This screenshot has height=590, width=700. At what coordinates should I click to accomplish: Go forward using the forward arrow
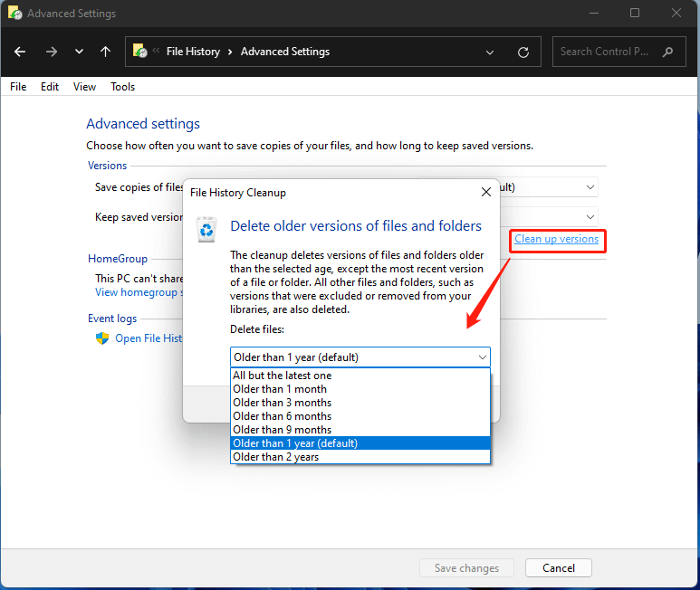(x=52, y=52)
